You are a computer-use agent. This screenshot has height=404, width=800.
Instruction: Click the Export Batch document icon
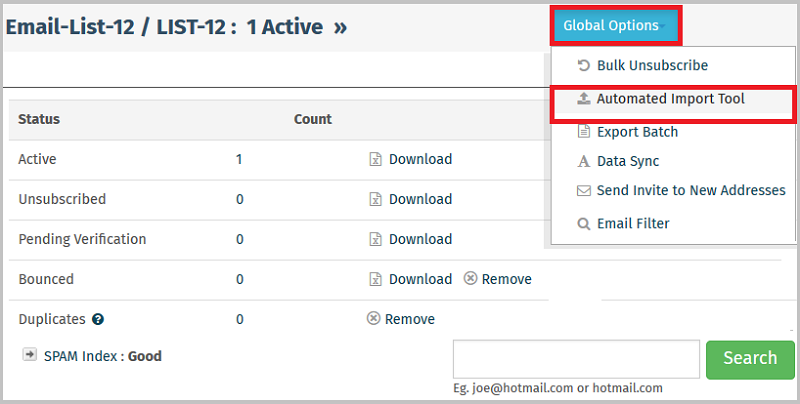pos(583,132)
